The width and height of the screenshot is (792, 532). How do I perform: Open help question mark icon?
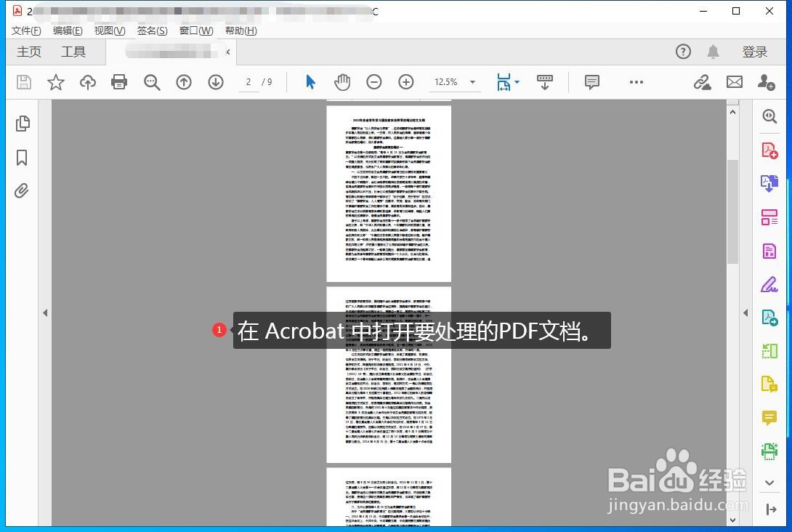(683, 52)
